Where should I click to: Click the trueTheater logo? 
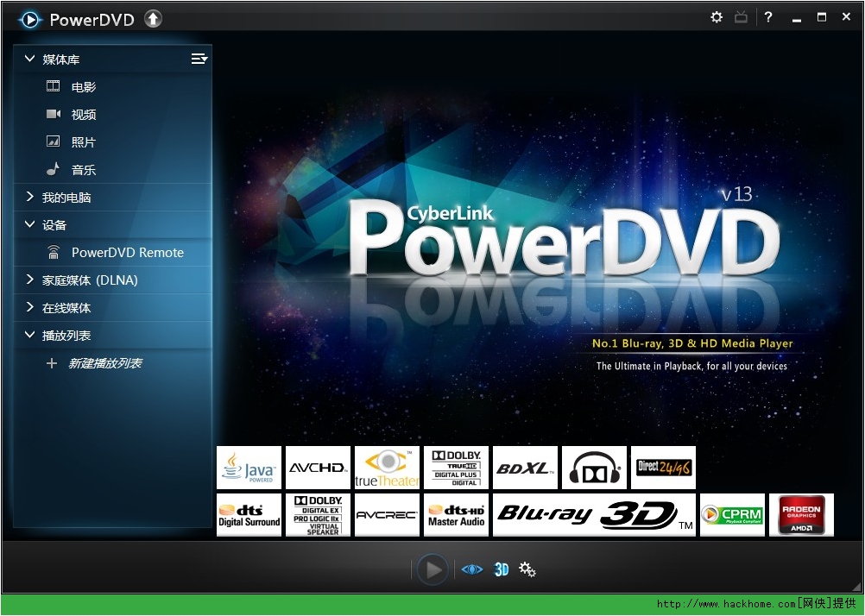[x=387, y=468]
